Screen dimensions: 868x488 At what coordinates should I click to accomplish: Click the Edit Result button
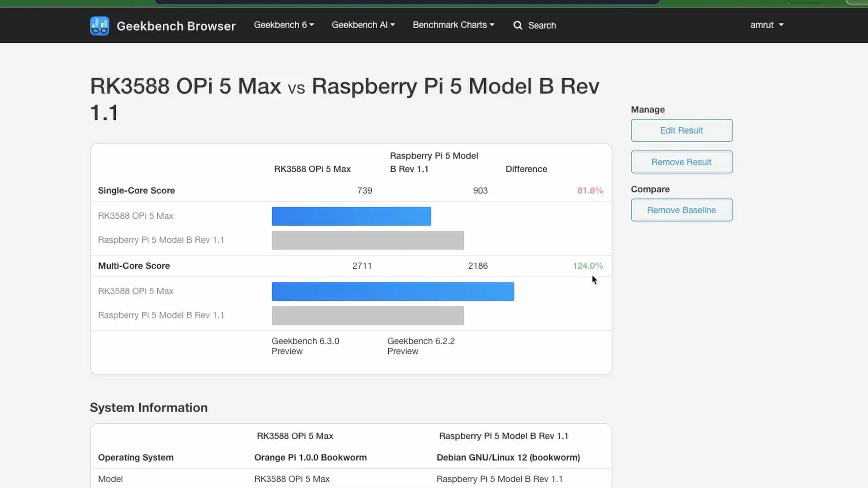(681, 130)
